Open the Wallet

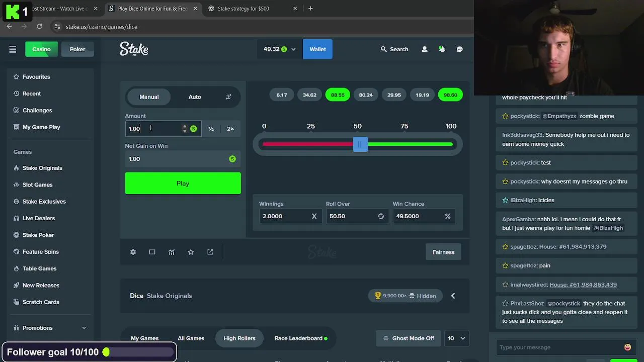point(317,49)
